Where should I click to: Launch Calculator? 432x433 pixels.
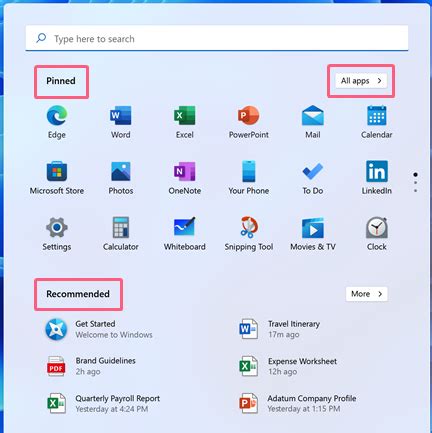click(x=121, y=234)
